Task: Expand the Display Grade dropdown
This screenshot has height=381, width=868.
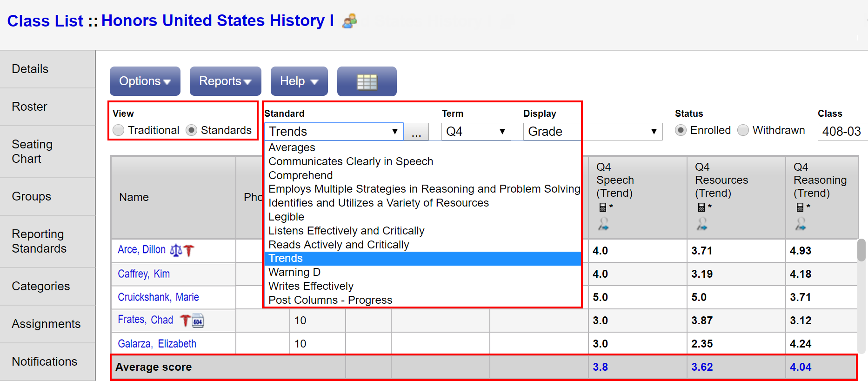Action: click(593, 132)
